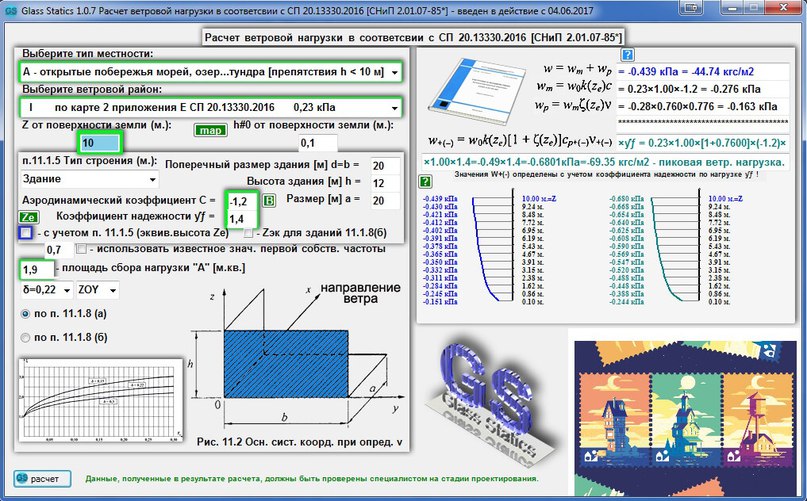Open the 'Здание' structure type dropdown
807x501 pixels.
(90, 179)
